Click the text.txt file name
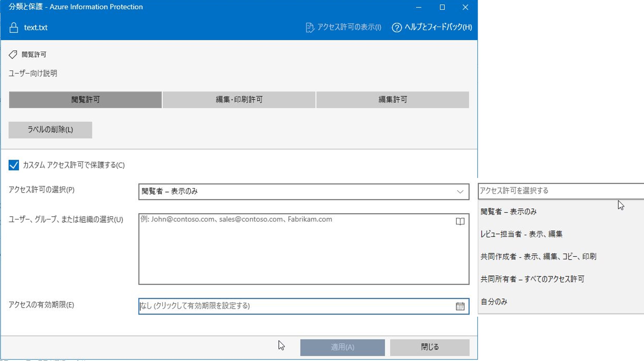Viewport: 644px width, 361px height. (x=36, y=27)
